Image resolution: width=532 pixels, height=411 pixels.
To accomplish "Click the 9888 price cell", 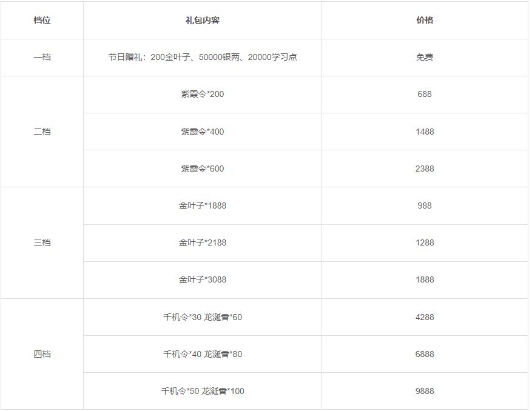I will pos(425,391).
